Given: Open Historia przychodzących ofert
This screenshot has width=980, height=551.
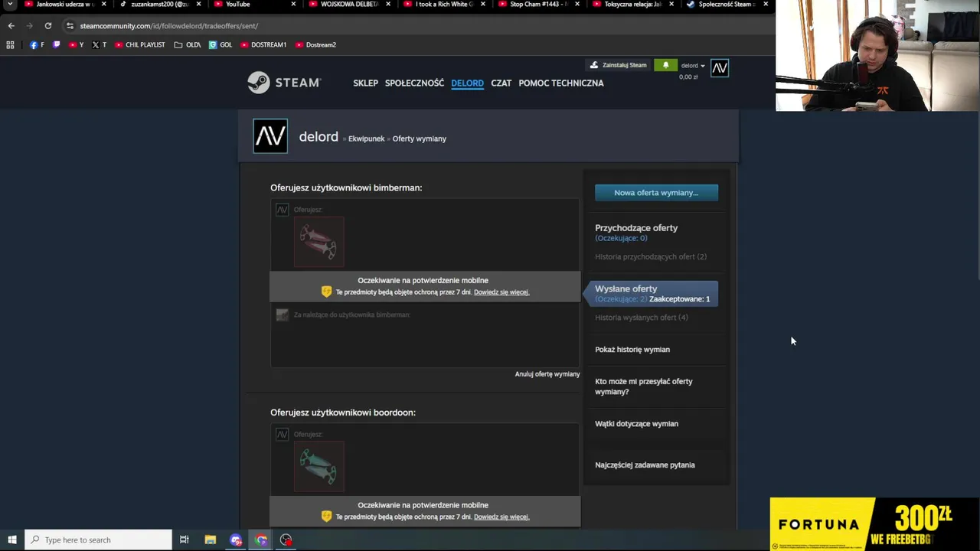Looking at the screenshot, I should [x=651, y=256].
